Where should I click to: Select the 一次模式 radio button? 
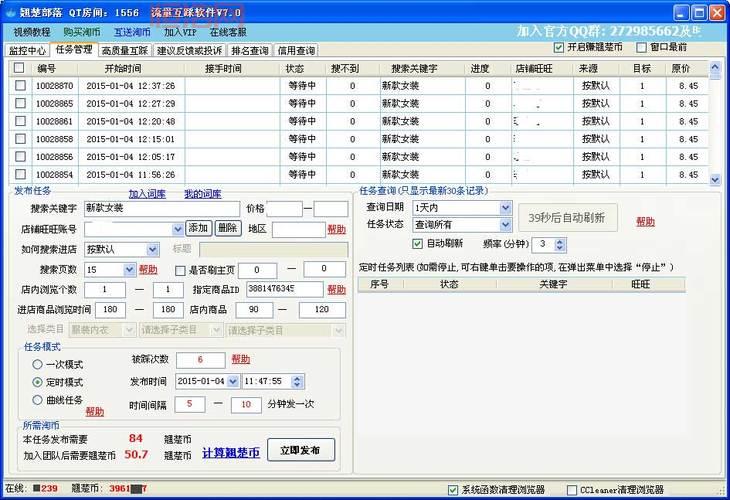[x=38, y=364]
